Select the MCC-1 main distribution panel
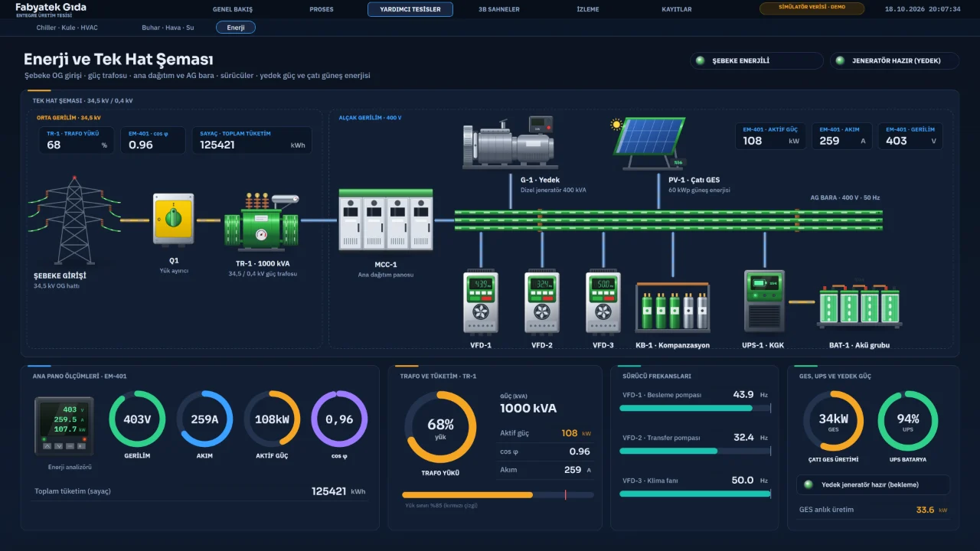980x551 pixels. 386,220
